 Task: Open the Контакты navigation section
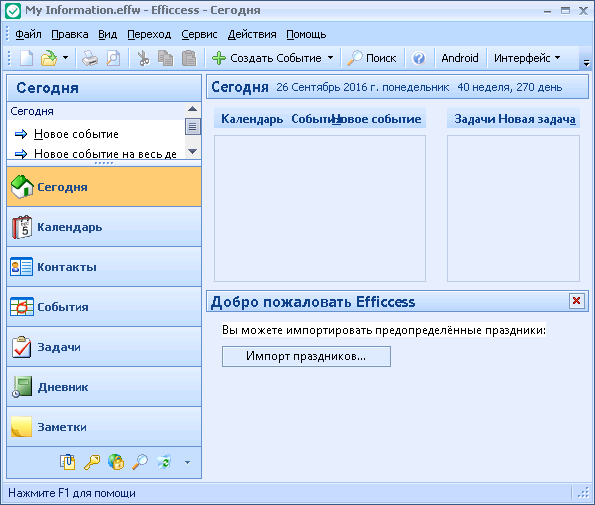pyautogui.click(x=104, y=267)
